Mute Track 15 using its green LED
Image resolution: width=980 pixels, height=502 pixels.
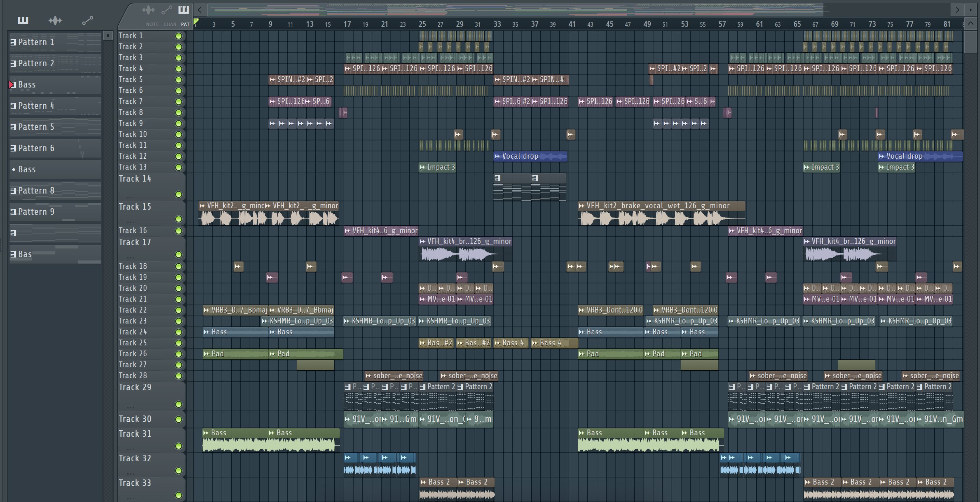[x=178, y=219]
